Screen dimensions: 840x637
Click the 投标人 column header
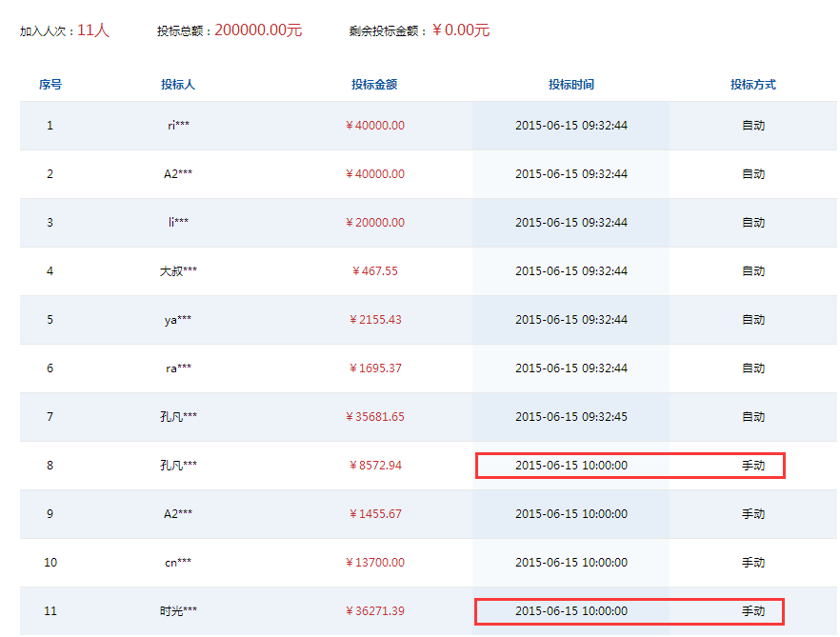pyautogui.click(x=178, y=85)
